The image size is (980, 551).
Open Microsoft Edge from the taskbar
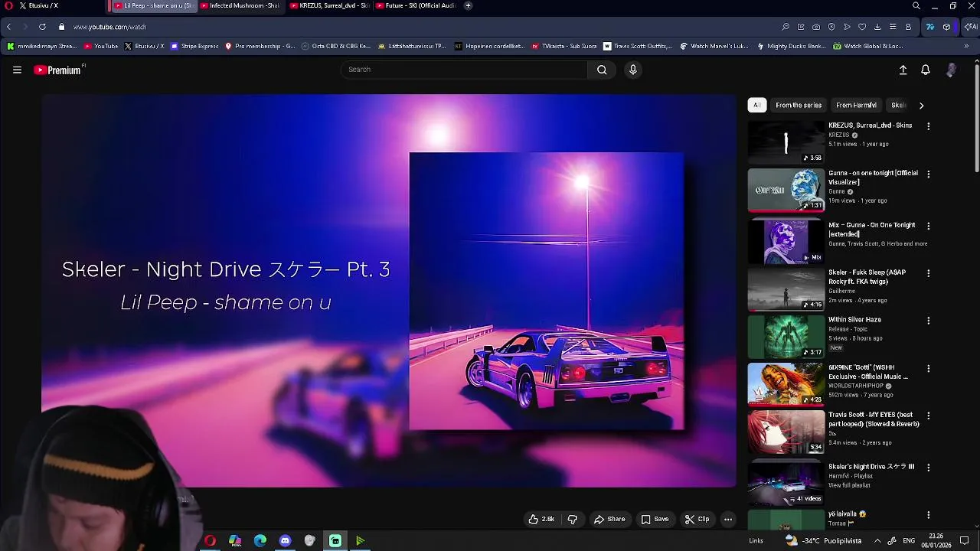click(x=260, y=540)
